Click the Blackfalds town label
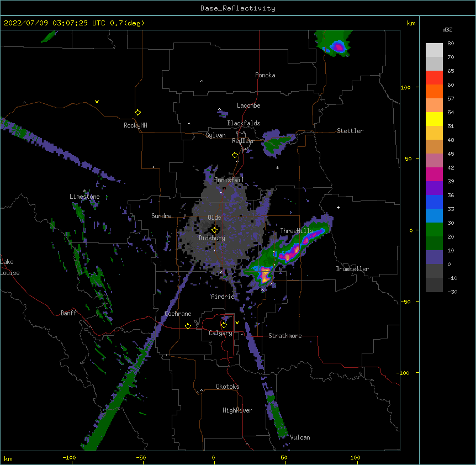Screen dimensions: 476x465 click(244, 123)
